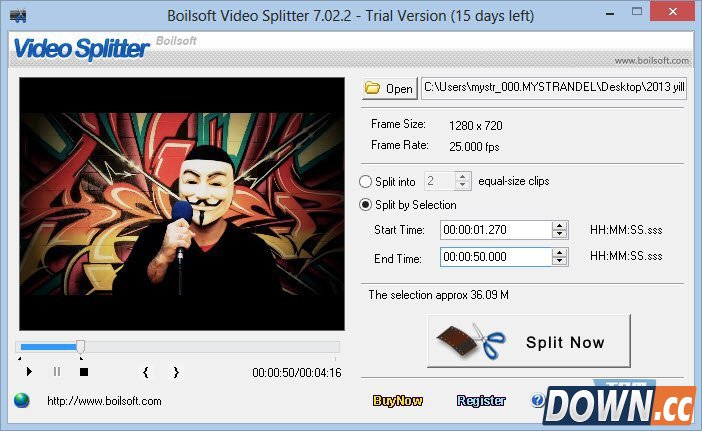Click the selection start marker below slider

(19, 358)
